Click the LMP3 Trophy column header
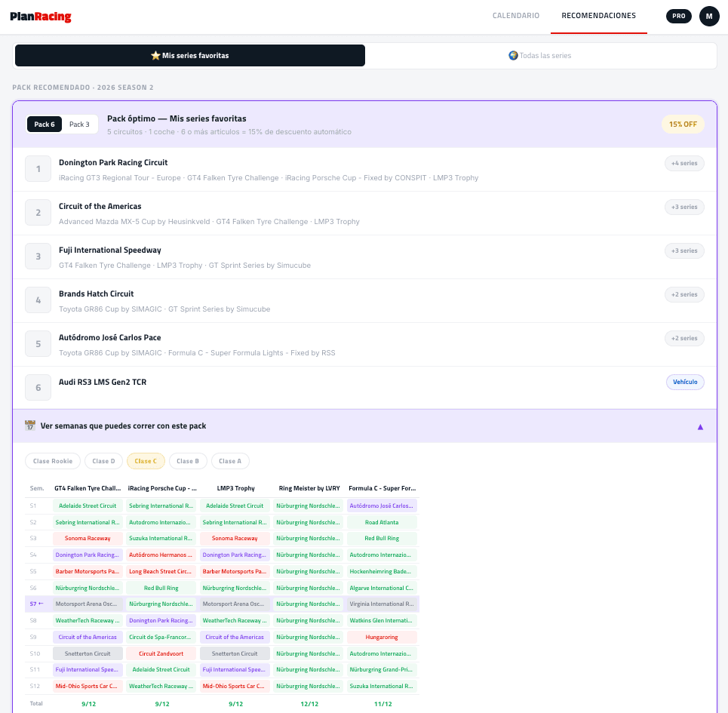The height and width of the screenshot is (713, 728). point(235,488)
